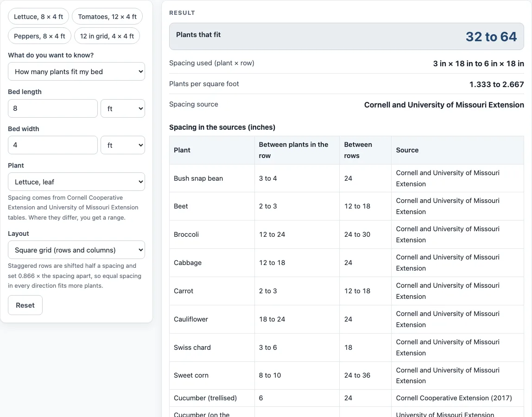Focus the Bed length input field

[52, 108]
